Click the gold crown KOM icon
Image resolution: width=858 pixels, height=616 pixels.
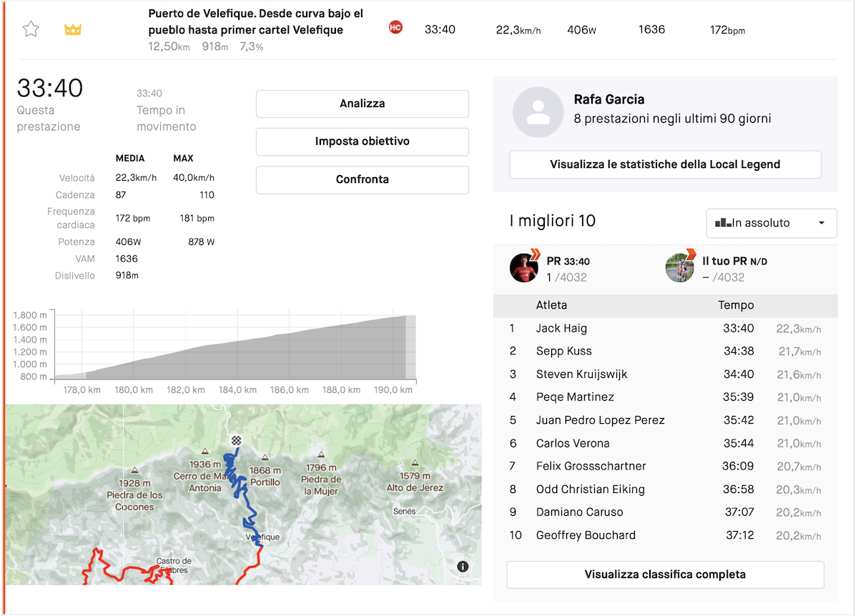tap(73, 30)
